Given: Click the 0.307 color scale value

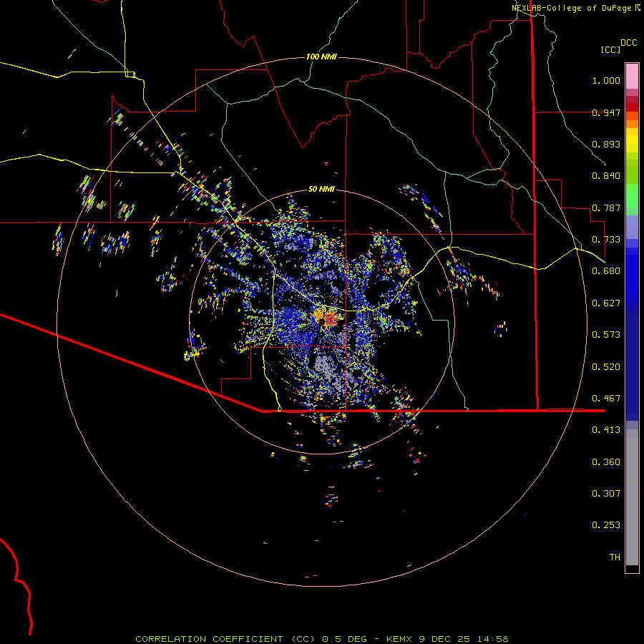Looking at the screenshot, I should pyautogui.click(x=606, y=494).
